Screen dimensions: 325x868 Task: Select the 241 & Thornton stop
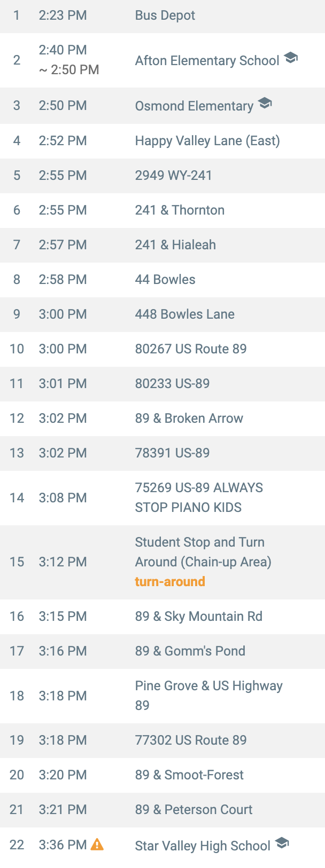coord(180,210)
